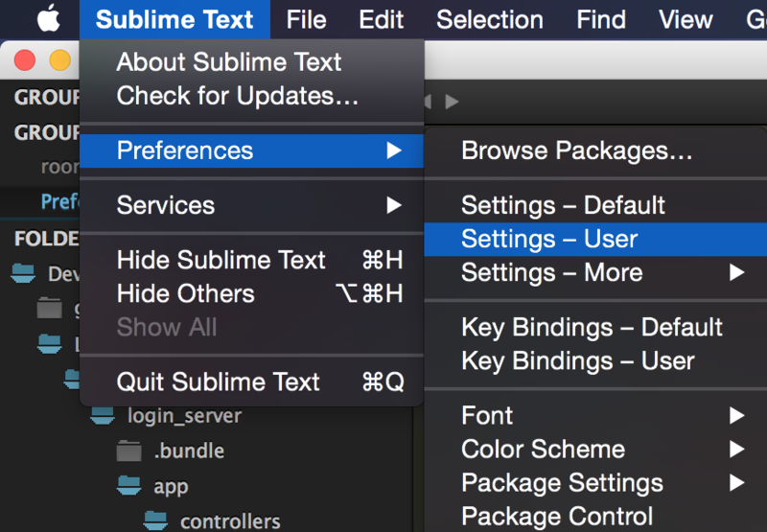
Task: Select Browse Packages… menu item
Action: tap(576, 150)
